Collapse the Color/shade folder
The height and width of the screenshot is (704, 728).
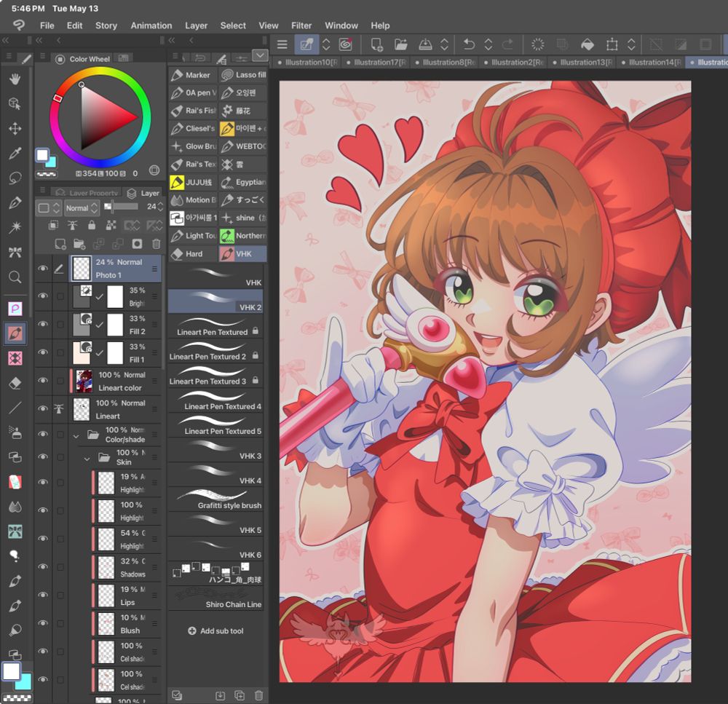[76, 436]
